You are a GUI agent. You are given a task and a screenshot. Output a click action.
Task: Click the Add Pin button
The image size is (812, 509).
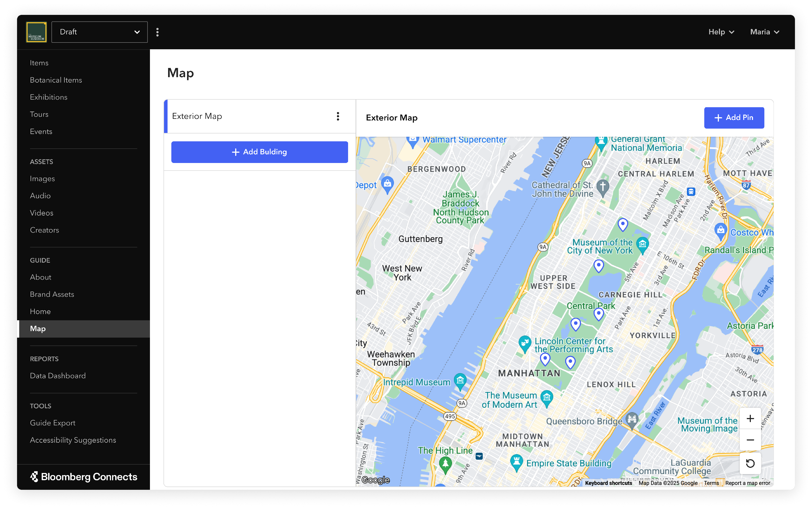[734, 118]
